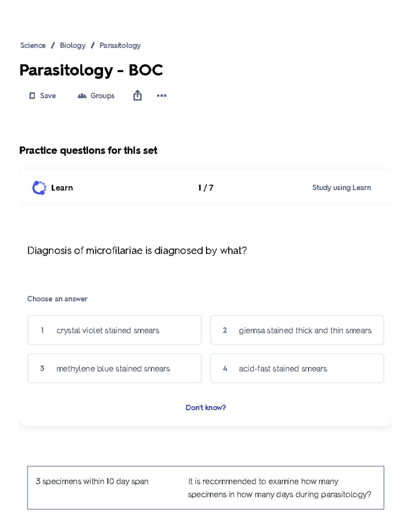Click the 1/7 progress indicator
411x532 pixels.
tap(206, 187)
